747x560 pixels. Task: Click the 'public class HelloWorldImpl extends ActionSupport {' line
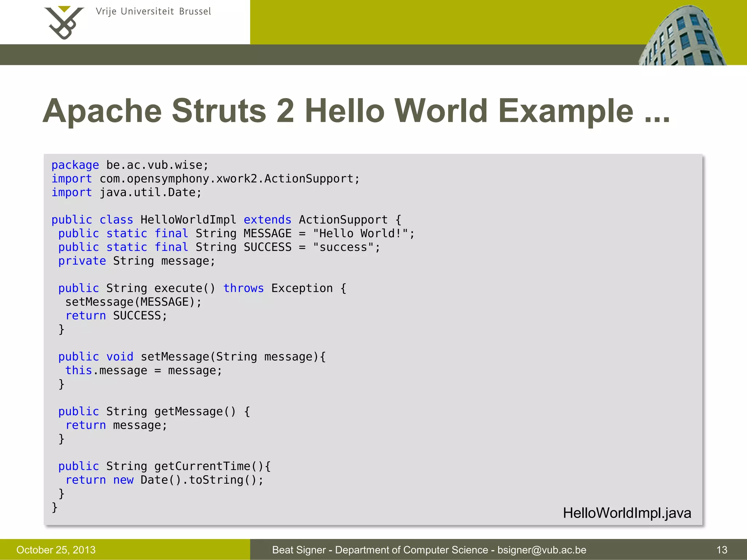coord(226,220)
